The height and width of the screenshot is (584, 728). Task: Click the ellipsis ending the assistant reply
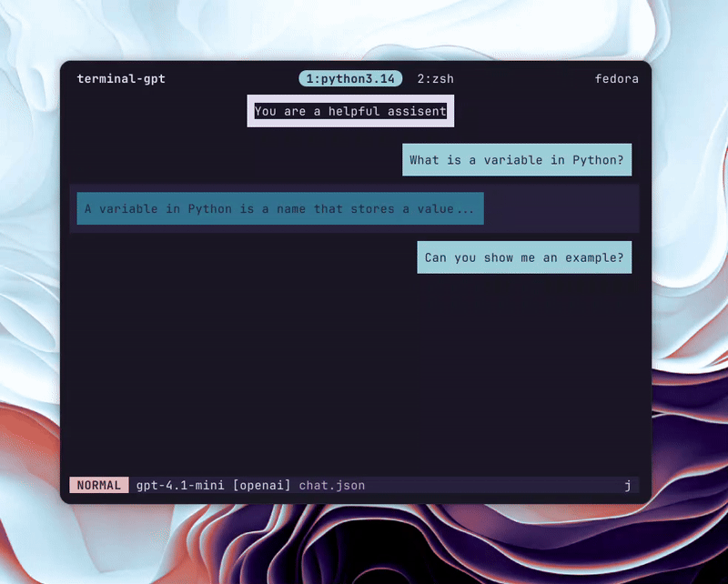[x=465, y=208]
